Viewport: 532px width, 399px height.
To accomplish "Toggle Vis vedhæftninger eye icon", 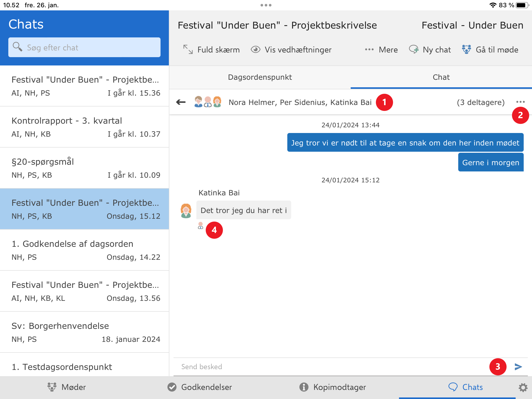I will coord(256,49).
